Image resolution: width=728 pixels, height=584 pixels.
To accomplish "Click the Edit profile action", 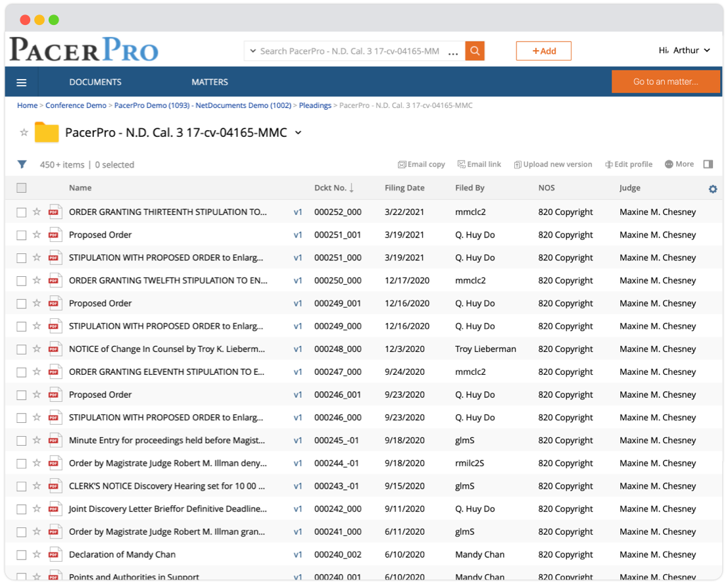I will coord(629,164).
